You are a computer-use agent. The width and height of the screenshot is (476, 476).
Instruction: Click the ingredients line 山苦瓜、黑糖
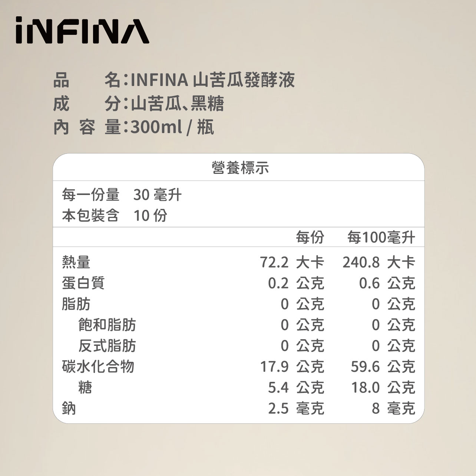[x=177, y=104]
